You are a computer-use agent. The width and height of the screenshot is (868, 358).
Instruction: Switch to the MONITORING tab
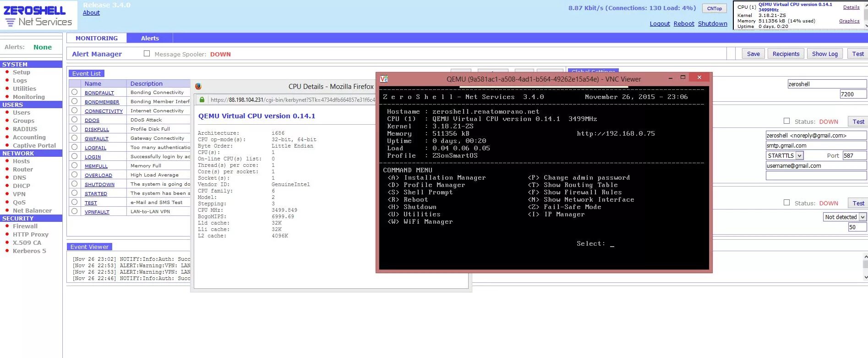pyautogui.click(x=97, y=38)
